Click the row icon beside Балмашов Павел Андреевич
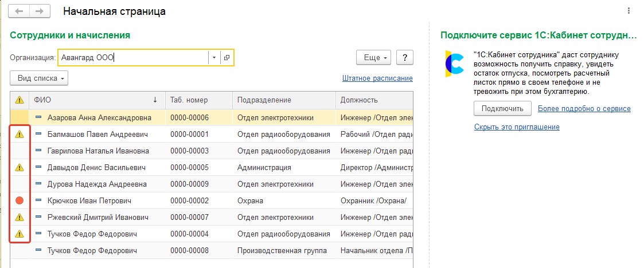Viewport: 644px width, 268px height. tap(38, 134)
